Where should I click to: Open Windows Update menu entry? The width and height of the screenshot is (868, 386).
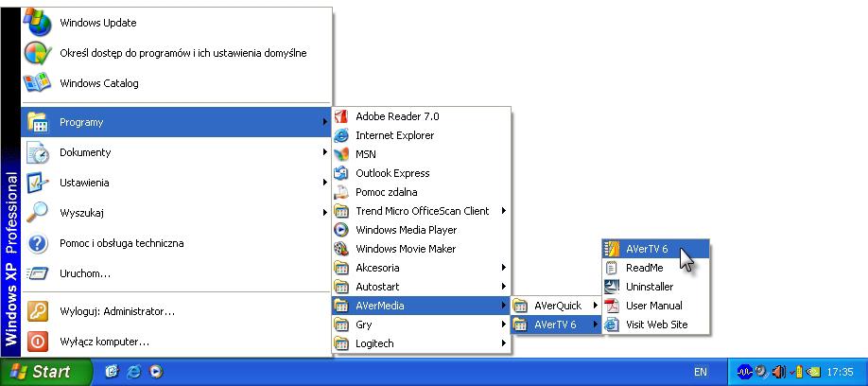click(177, 23)
